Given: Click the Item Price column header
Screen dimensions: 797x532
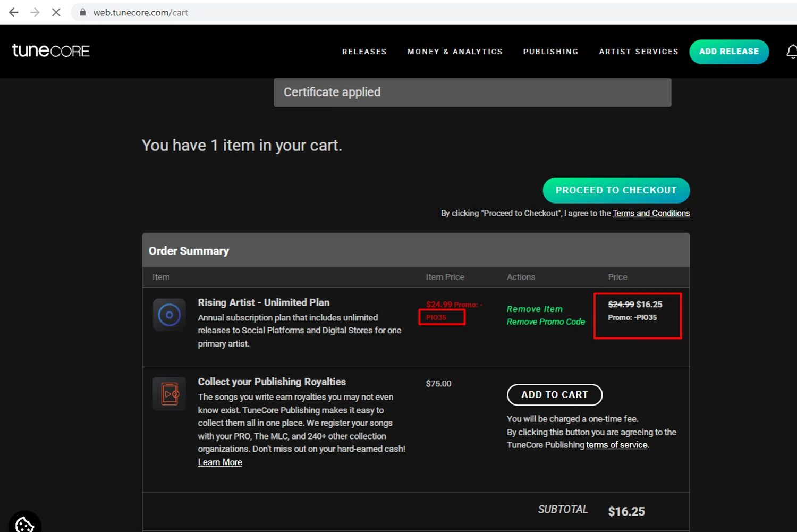Looking at the screenshot, I should coord(445,277).
